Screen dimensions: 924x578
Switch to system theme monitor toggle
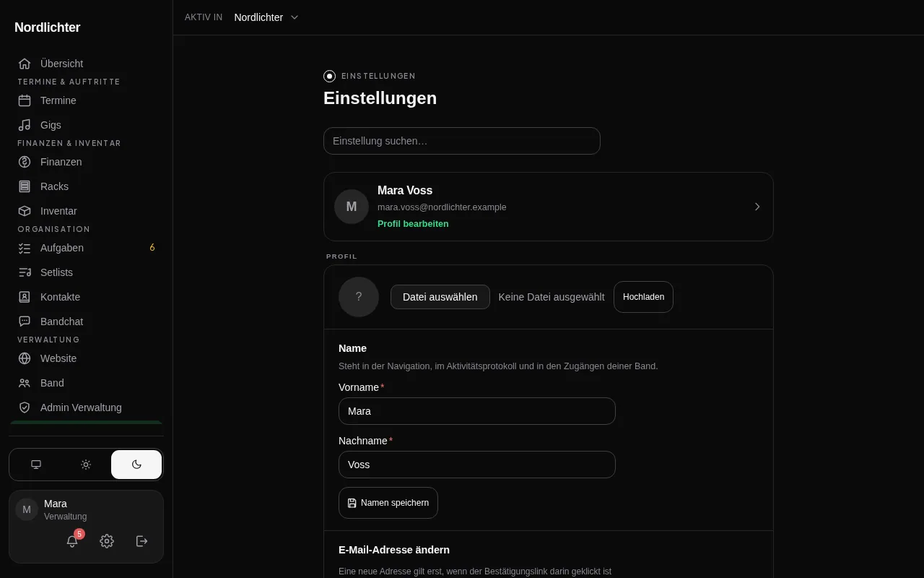(x=36, y=465)
